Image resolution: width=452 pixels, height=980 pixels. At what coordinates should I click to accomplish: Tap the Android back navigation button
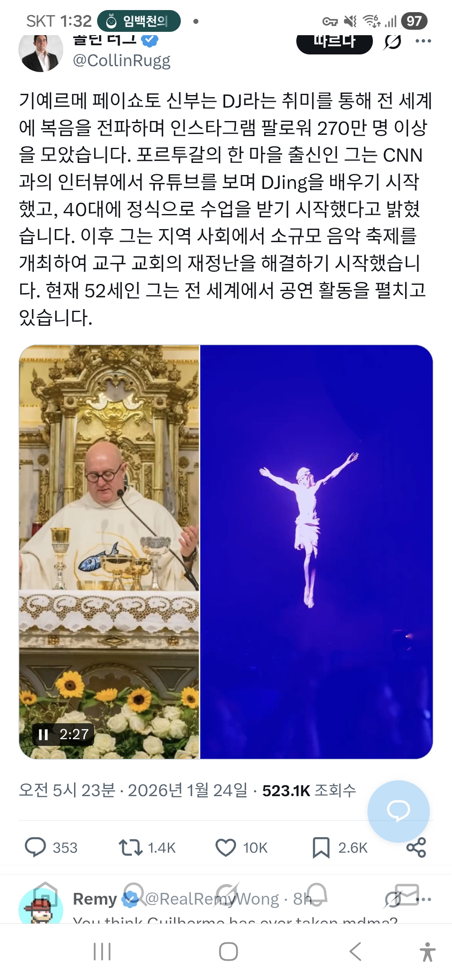(x=355, y=952)
